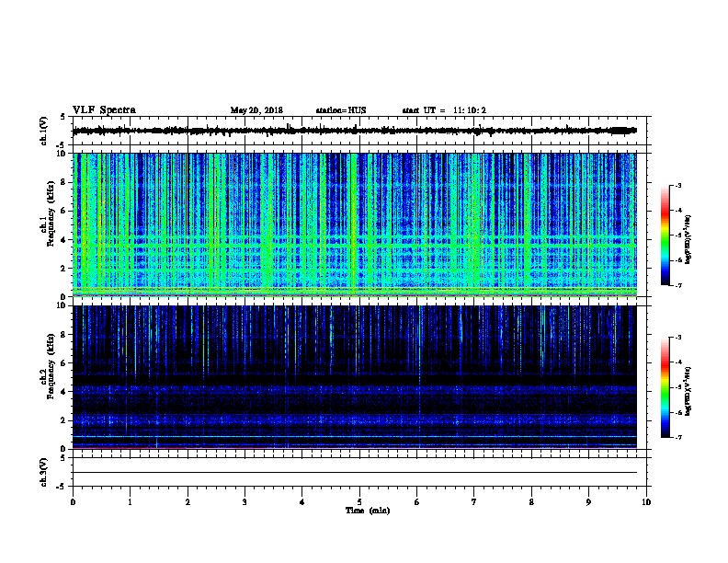The image size is (728, 563).
Task: Select the 'May 20, 2018' date label
Action: point(256,110)
